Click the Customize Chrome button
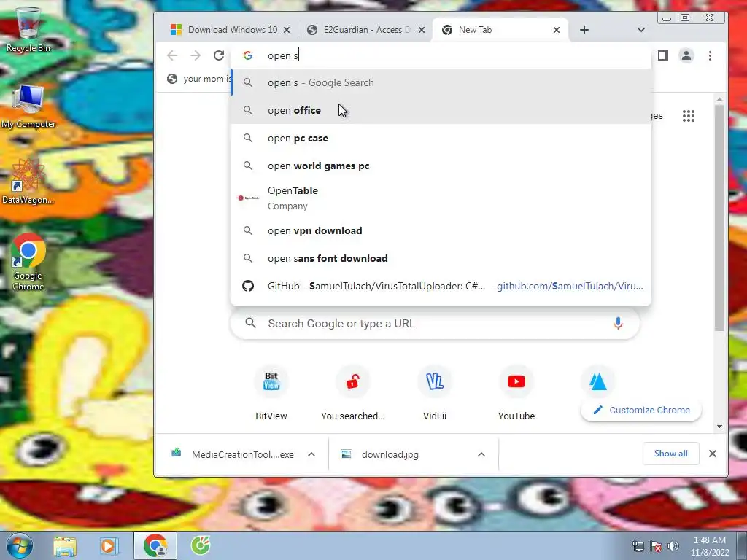This screenshot has height=560, width=747. (640, 410)
